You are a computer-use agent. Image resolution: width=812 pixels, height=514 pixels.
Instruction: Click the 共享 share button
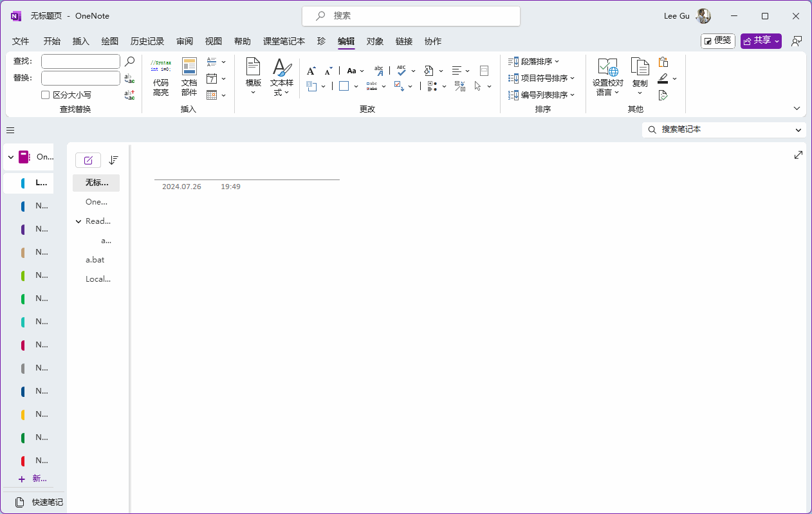tap(761, 41)
